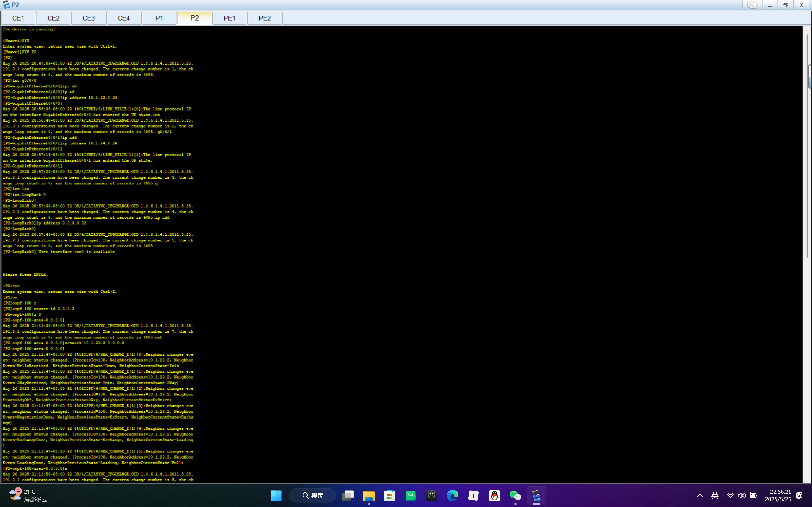Screen dimensions: 812x507
Task: Open QQ penguin taskbar icon
Action: click(494, 496)
